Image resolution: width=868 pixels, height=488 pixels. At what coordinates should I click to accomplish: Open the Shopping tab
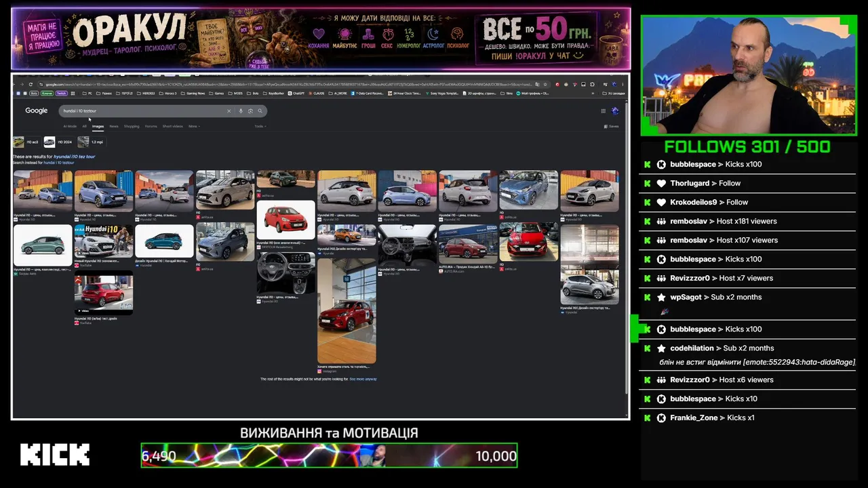point(132,126)
